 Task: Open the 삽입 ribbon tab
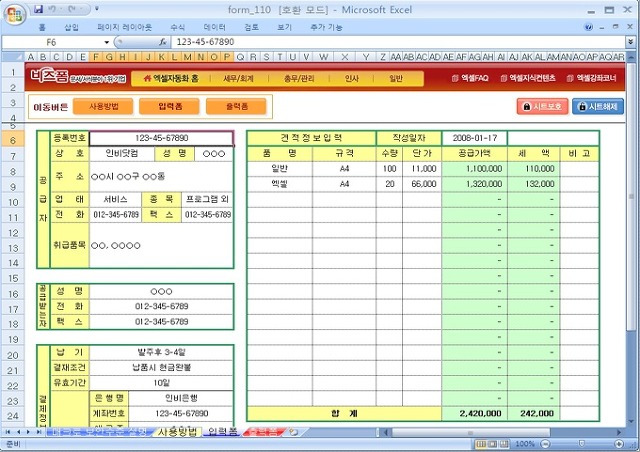(x=71, y=27)
